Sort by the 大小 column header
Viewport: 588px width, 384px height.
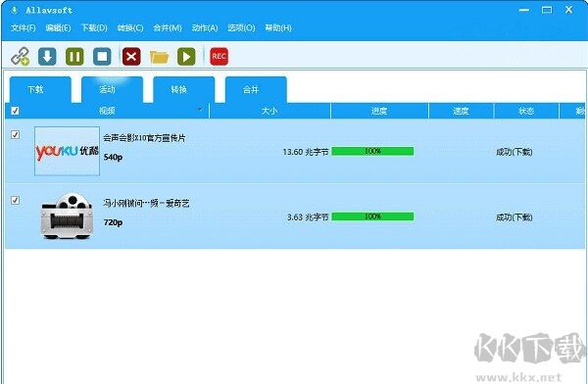269,111
